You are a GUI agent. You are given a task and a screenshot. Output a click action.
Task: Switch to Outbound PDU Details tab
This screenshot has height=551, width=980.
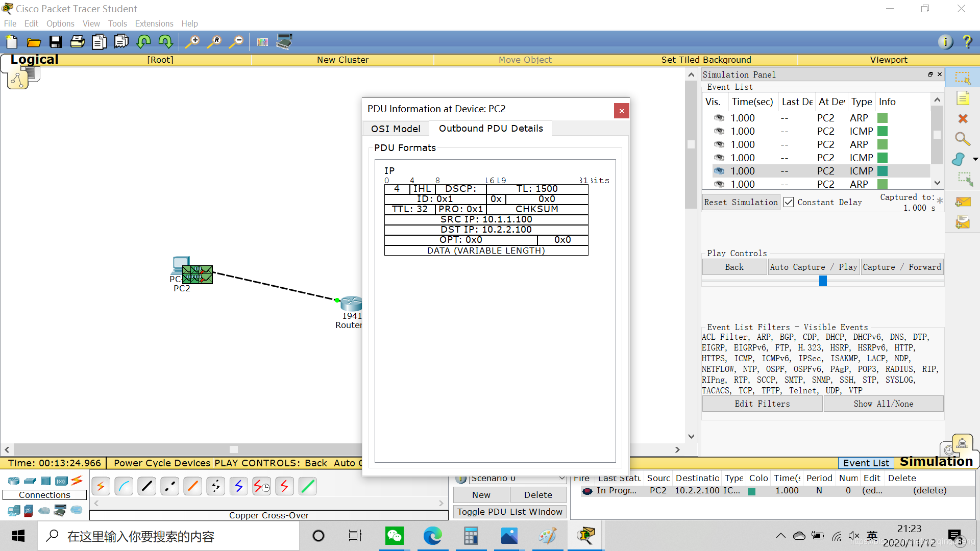pyautogui.click(x=491, y=128)
